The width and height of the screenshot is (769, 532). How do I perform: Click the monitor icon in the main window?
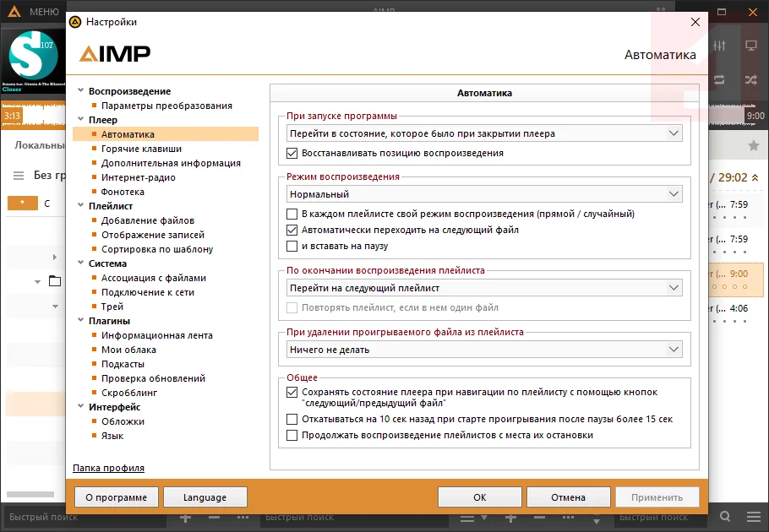[751, 46]
